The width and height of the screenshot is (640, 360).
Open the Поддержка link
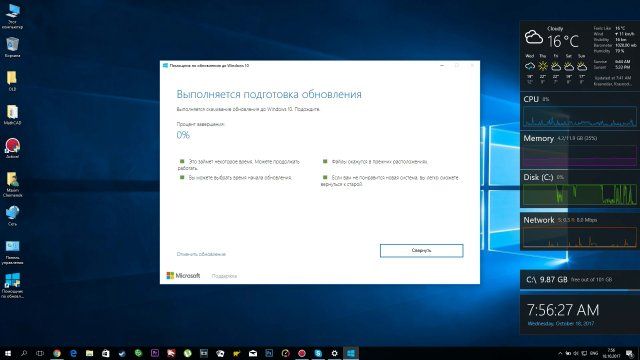[x=224, y=276]
